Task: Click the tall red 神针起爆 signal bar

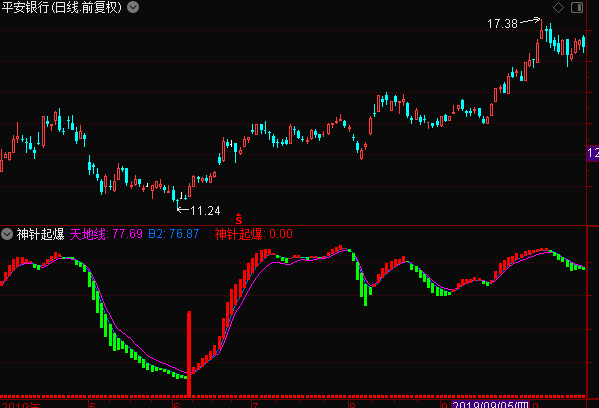Action: (189, 354)
